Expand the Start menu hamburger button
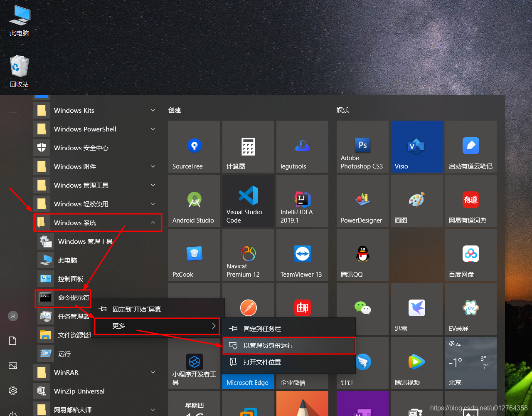Viewport: 532px width, 416px height. [x=13, y=110]
